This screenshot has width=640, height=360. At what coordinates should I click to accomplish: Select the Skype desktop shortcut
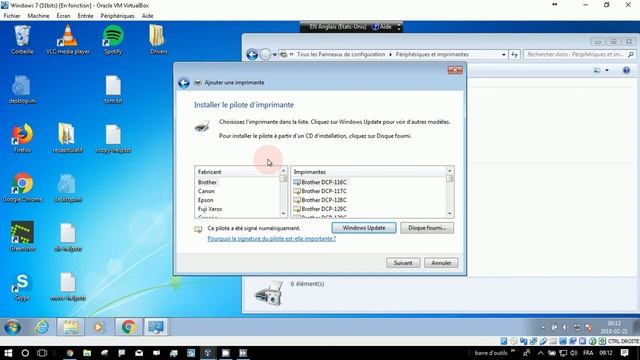tap(22, 287)
